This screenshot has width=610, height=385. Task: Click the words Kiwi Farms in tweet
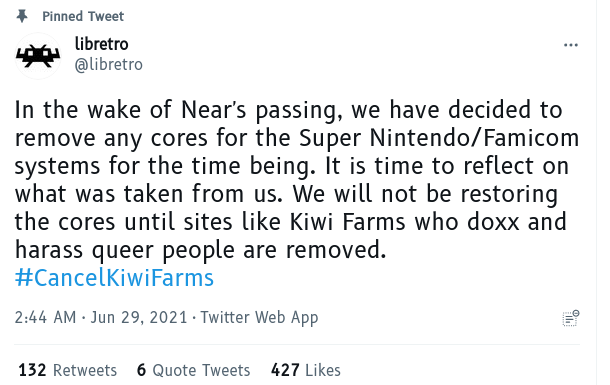[347, 222]
